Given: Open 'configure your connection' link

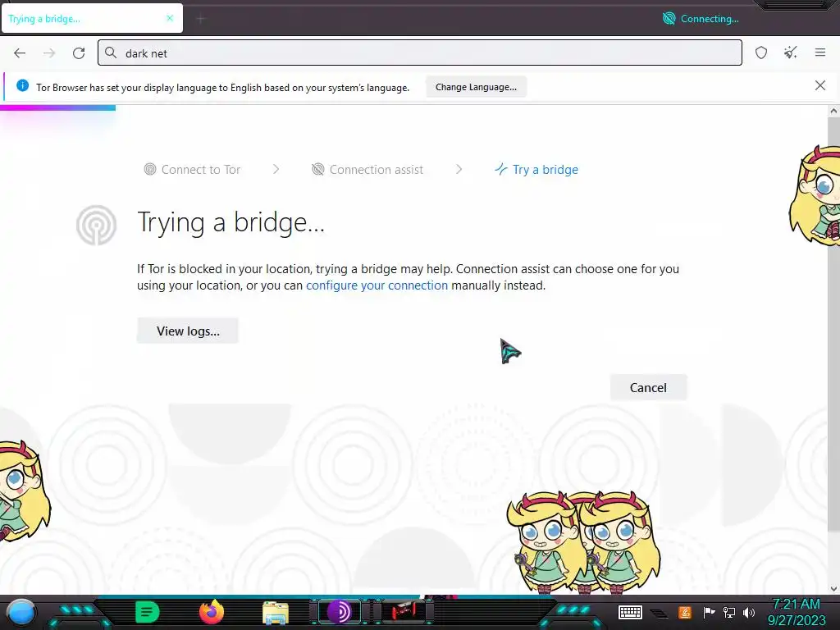Looking at the screenshot, I should [377, 285].
